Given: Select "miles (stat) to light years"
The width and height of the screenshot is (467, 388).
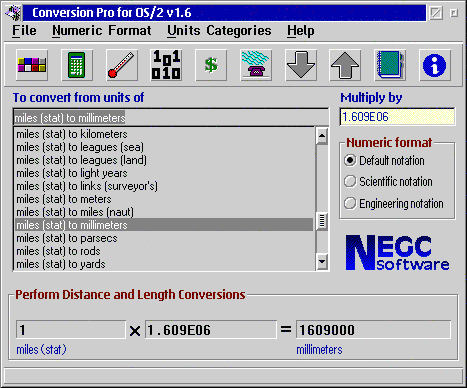Looking at the screenshot, I should (x=164, y=173).
